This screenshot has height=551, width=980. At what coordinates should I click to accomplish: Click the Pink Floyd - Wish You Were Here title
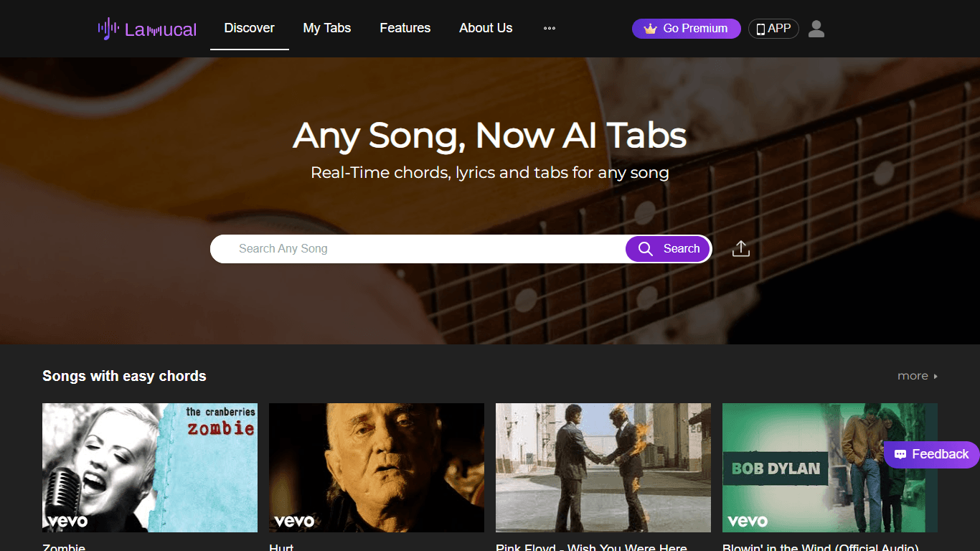point(592,547)
